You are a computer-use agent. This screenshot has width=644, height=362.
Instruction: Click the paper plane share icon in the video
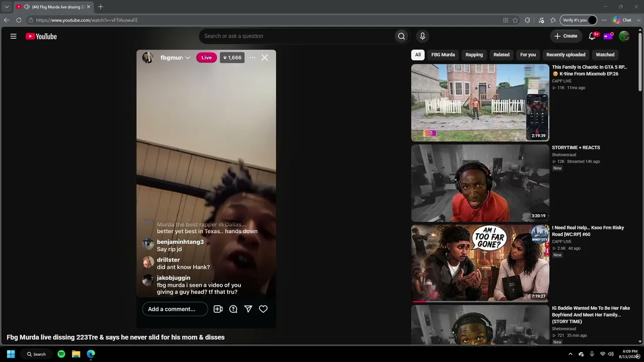click(x=248, y=309)
